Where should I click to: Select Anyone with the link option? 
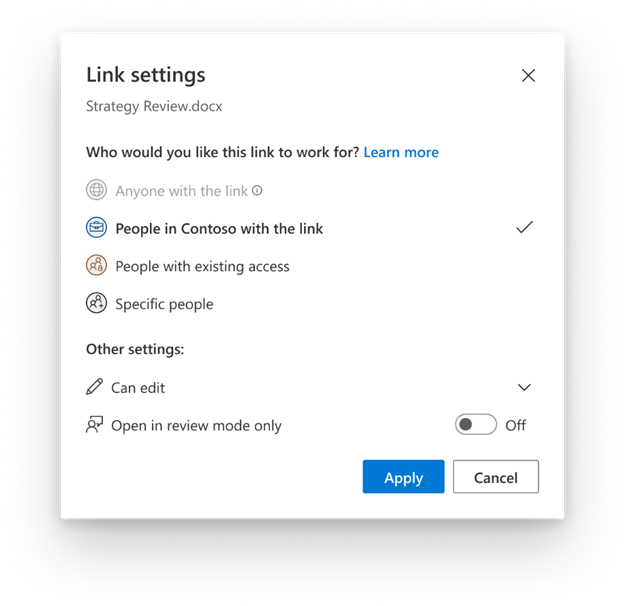pyautogui.click(x=181, y=190)
